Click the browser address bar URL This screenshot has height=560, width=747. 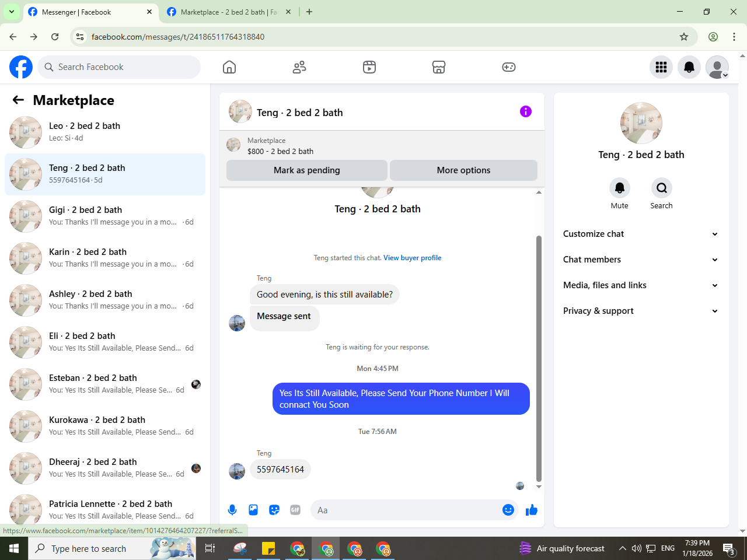pyautogui.click(x=178, y=37)
